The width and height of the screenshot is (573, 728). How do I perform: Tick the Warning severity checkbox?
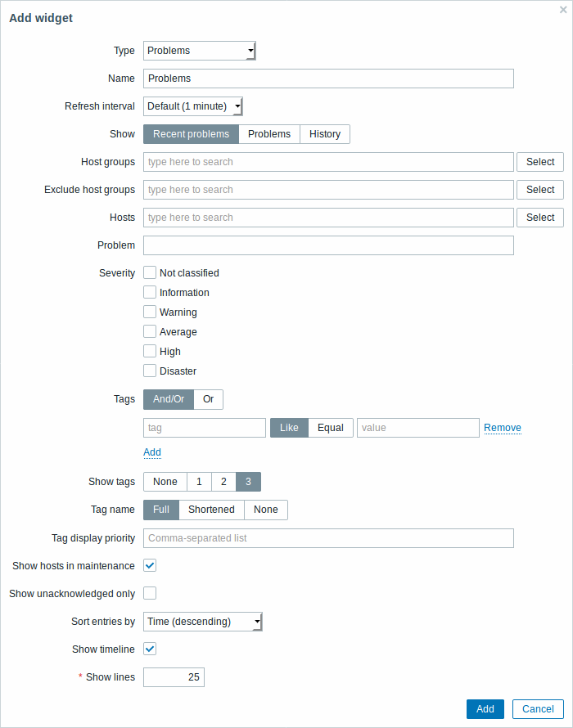click(x=150, y=312)
